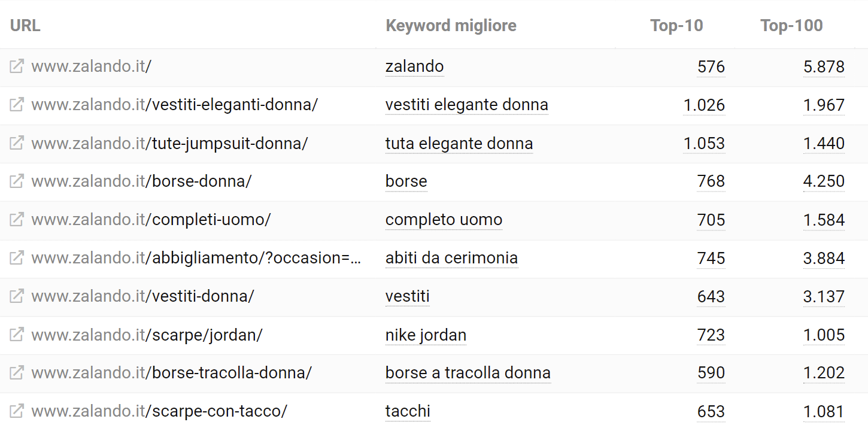Screen dimensions: 868x431
Task: Click external link icon for abbigliamento occasion URL
Action: 17,258
